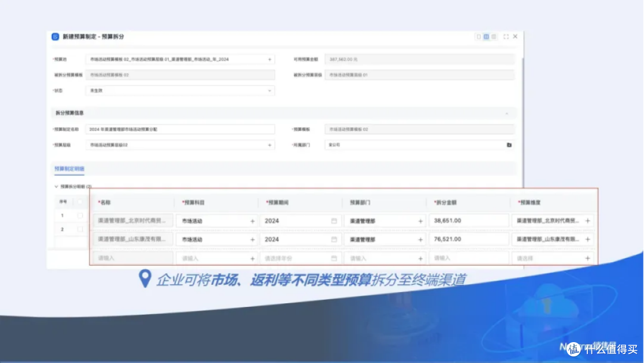
Task: Click the dialog's vertical scrollbar
Action: coord(522,124)
